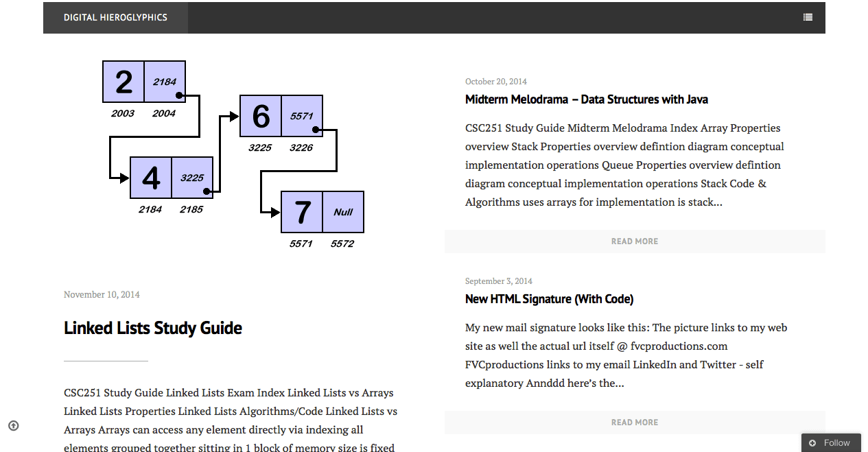Read more of the Midterm Melodrama post

coord(635,241)
